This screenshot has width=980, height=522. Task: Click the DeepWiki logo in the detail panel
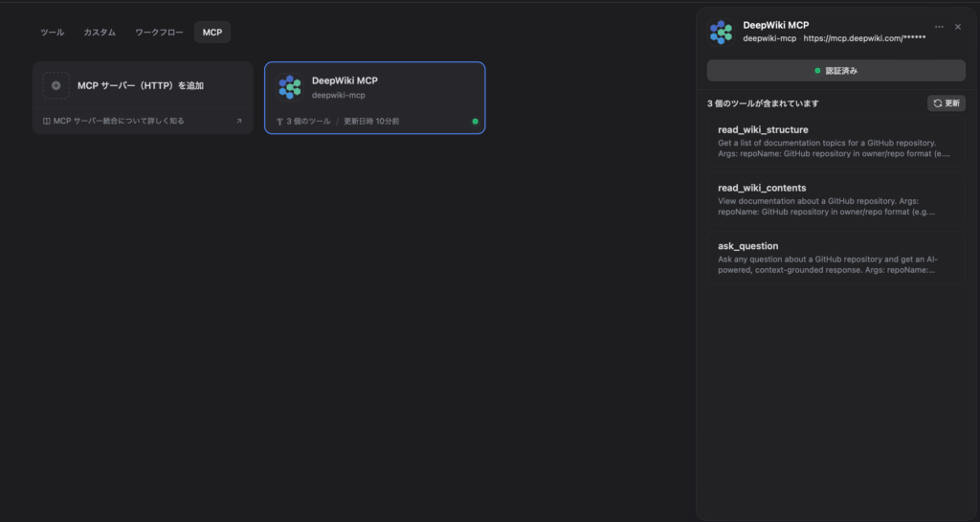tap(722, 32)
